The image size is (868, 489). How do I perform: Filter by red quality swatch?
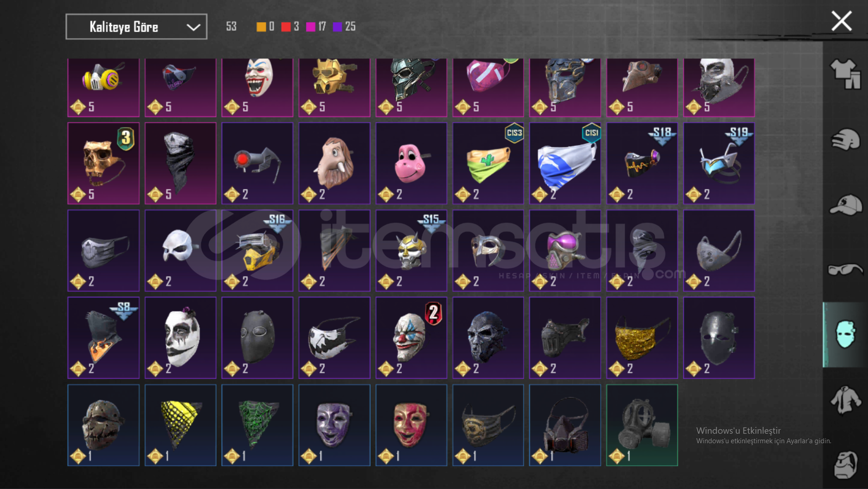(286, 27)
